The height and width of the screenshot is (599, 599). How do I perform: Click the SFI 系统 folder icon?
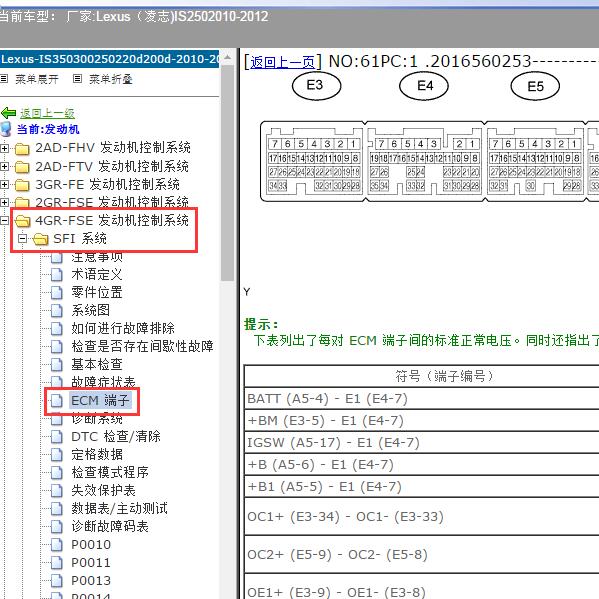point(40,239)
